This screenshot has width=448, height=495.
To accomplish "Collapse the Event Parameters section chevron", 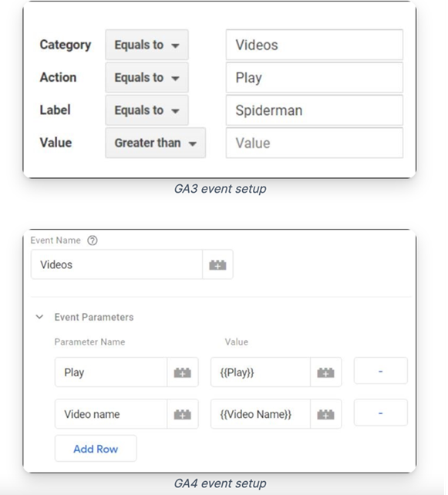I will tap(39, 317).
